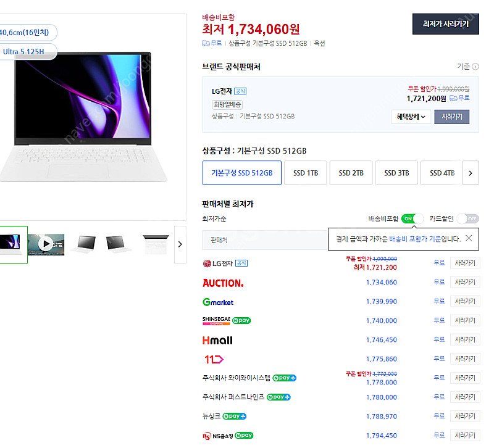Play the product video thumbnail
Viewport: 494px width, 448px height.
pos(46,244)
